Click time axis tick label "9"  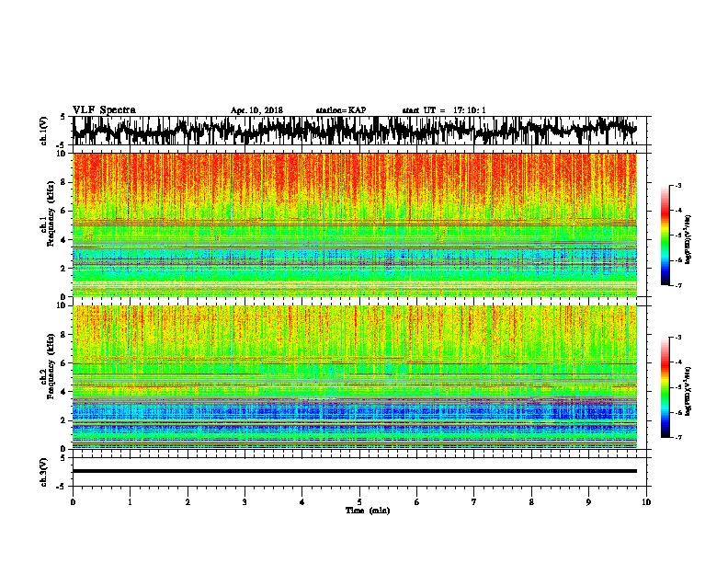pos(588,502)
